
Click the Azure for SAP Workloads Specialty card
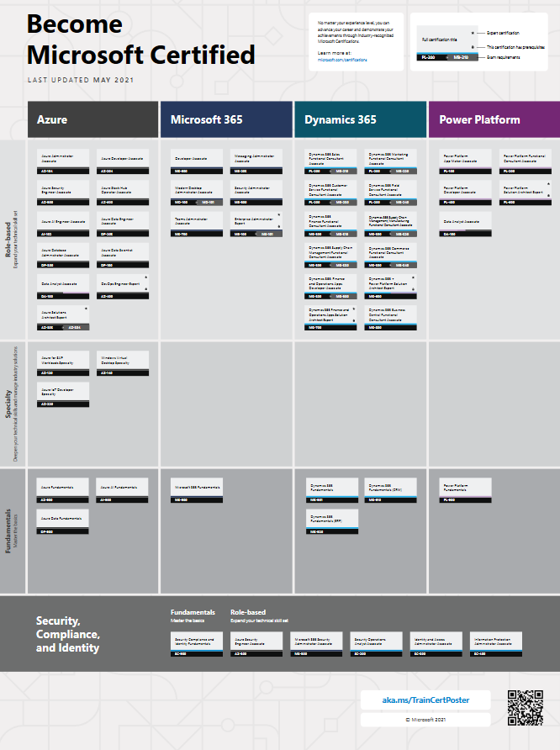coord(63,363)
